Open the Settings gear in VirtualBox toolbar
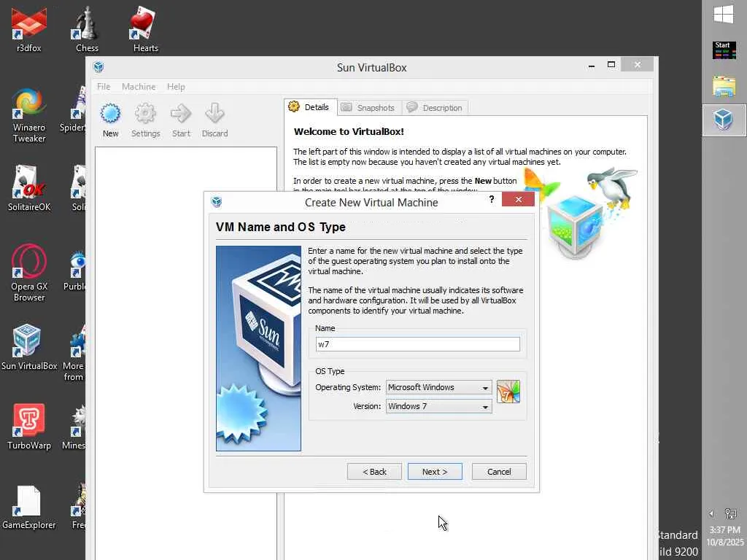 tap(145, 120)
